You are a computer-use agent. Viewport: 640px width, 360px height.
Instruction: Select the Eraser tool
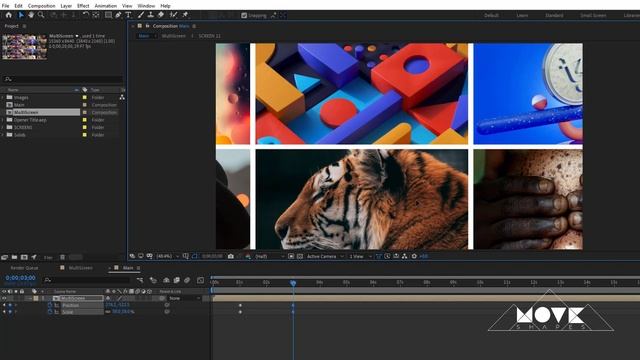[161, 15]
